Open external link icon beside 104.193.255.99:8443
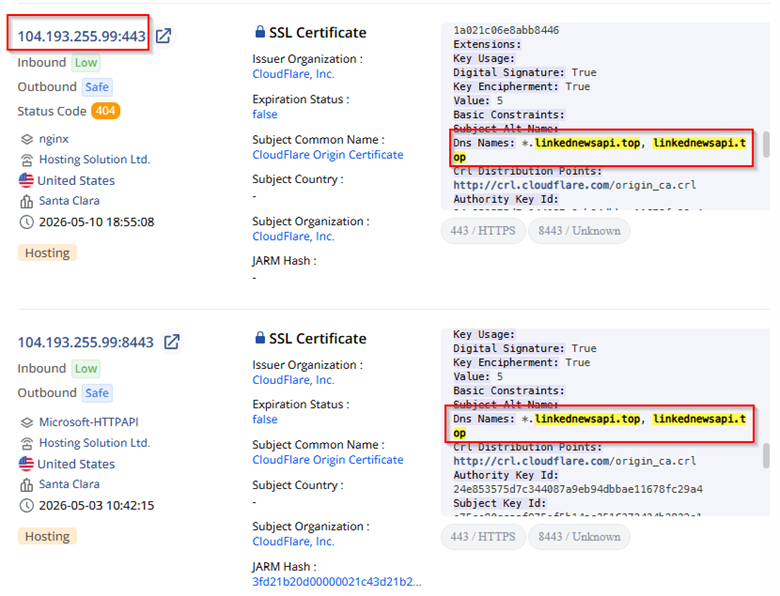The width and height of the screenshot is (780, 596). coord(172,342)
